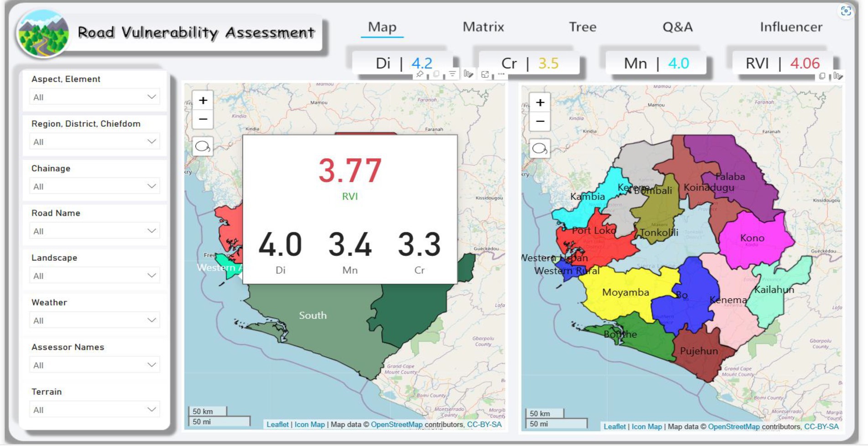Zoom out on the district map

point(540,122)
